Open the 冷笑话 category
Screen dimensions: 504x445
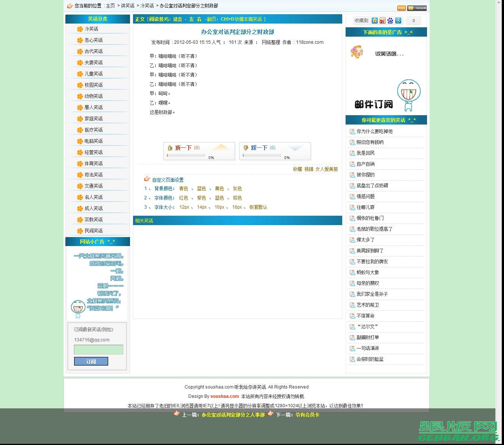(90, 29)
